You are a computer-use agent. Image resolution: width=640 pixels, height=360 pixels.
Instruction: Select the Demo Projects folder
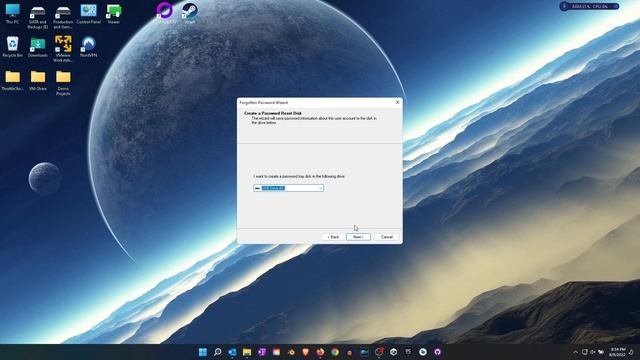coord(63,83)
